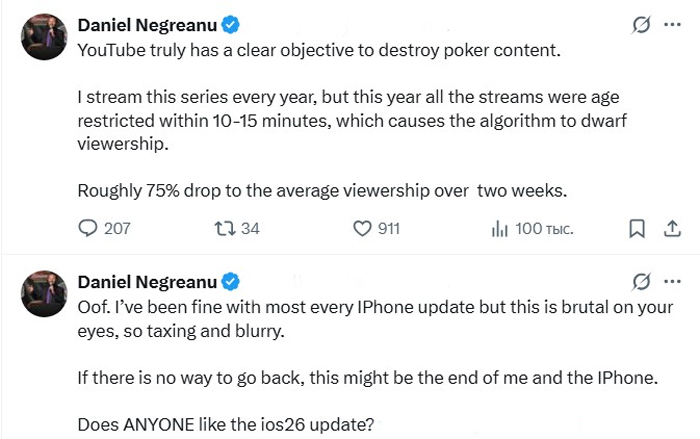The image size is (700, 439).
Task: Open Daniel Negreanu's name on the iPhone tweet
Action: pos(146,281)
